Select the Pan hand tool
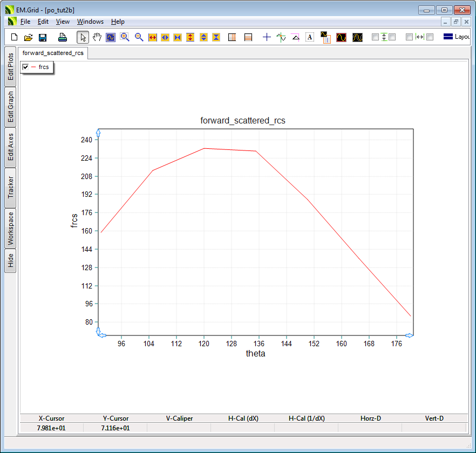476x453 pixels. point(97,37)
